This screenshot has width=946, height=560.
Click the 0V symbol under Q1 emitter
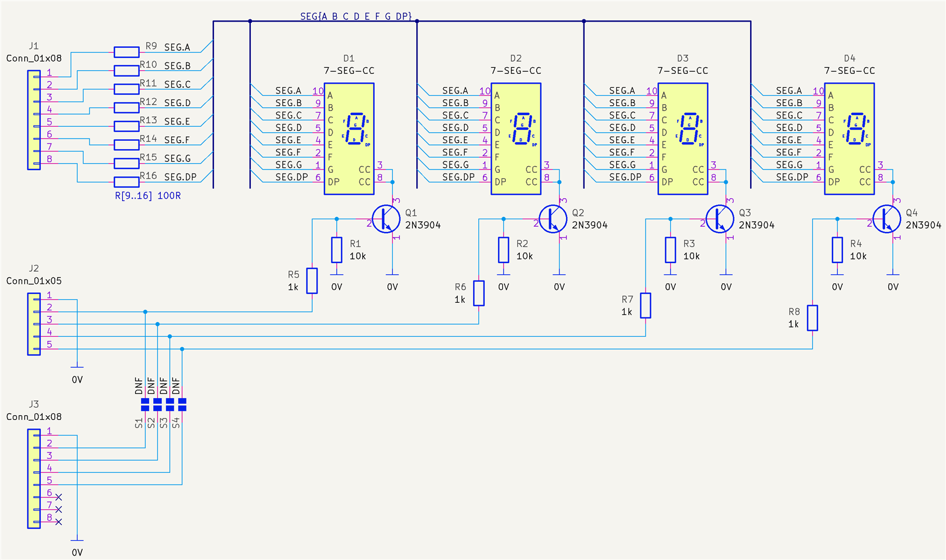point(392,281)
